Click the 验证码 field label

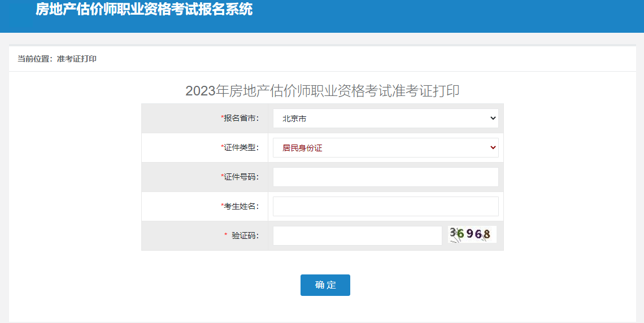(245, 236)
